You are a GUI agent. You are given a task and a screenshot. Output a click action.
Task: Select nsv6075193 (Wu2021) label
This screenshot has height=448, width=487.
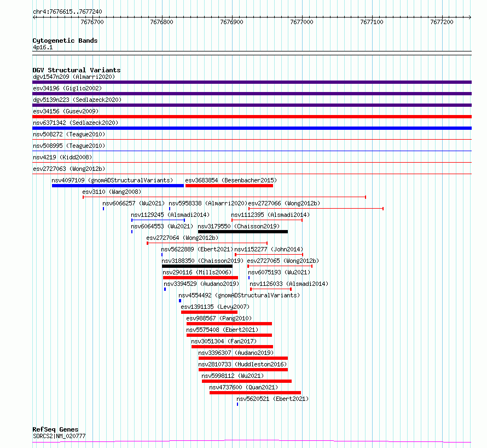(279, 272)
